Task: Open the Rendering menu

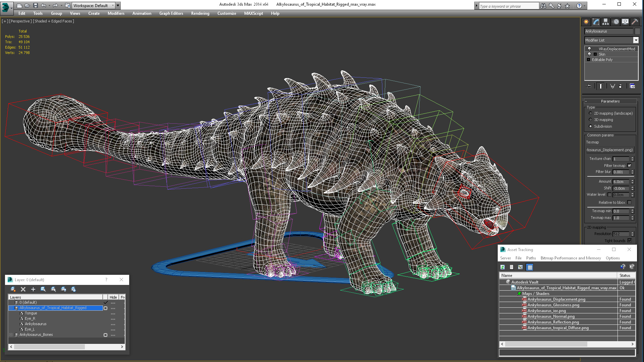Action: click(200, 13)
